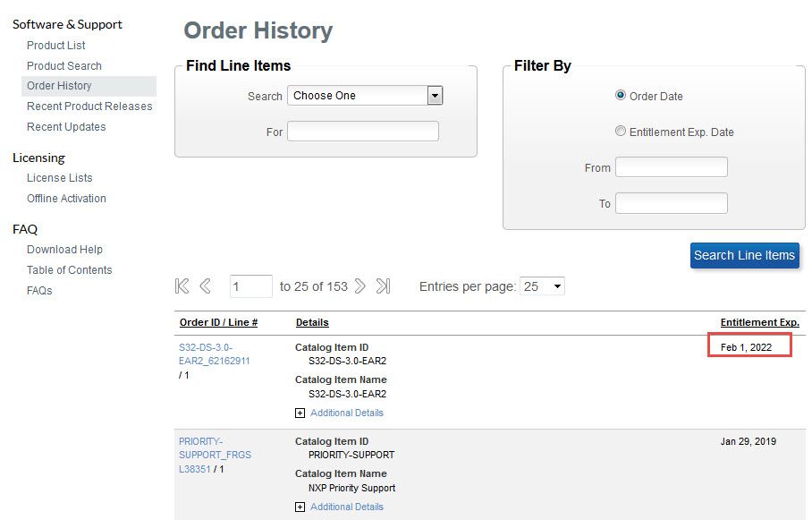Go to next page of results

[359, 286]
